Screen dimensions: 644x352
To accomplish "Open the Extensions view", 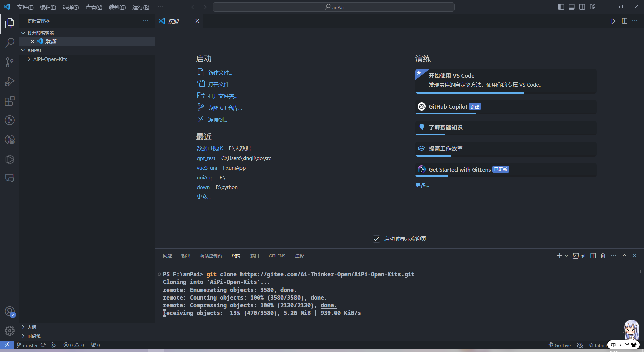I will [x=10, y=101].
